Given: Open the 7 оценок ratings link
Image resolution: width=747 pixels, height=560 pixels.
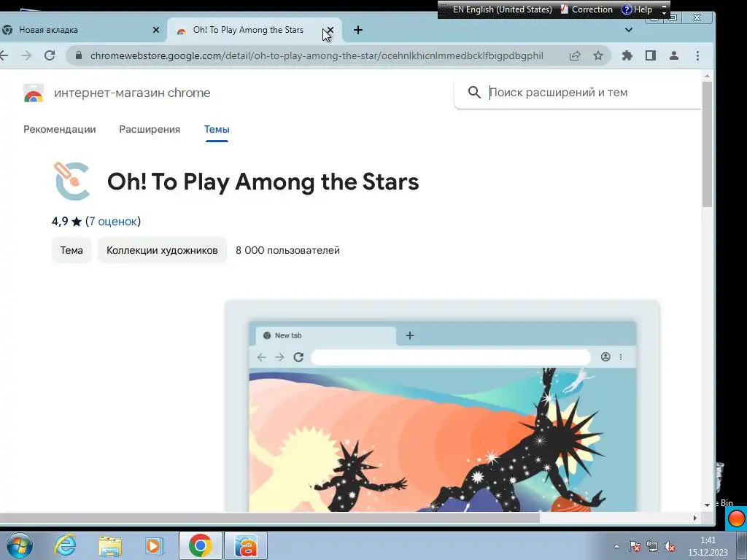Looking at the screenshot, I should [x=113, y=222].
